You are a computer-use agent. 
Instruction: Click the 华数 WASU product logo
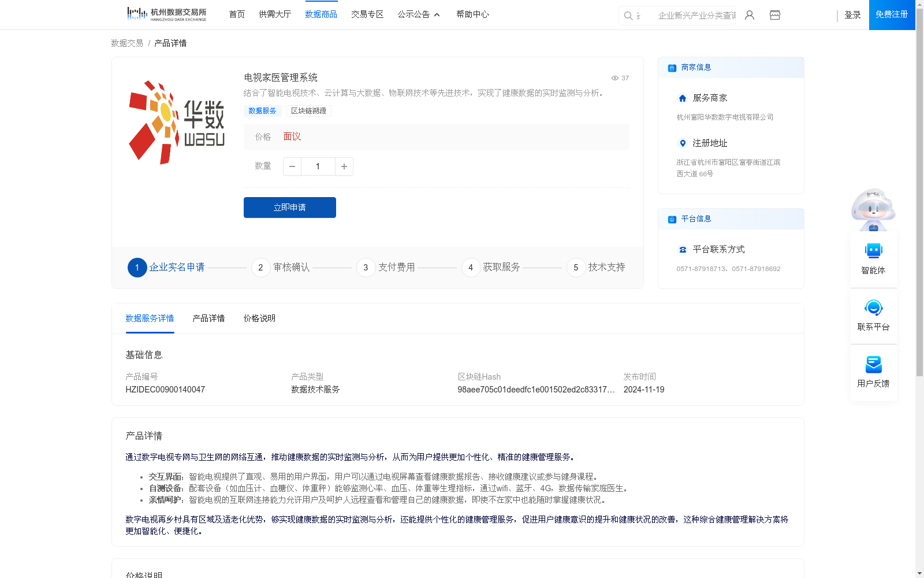(177, 122)
